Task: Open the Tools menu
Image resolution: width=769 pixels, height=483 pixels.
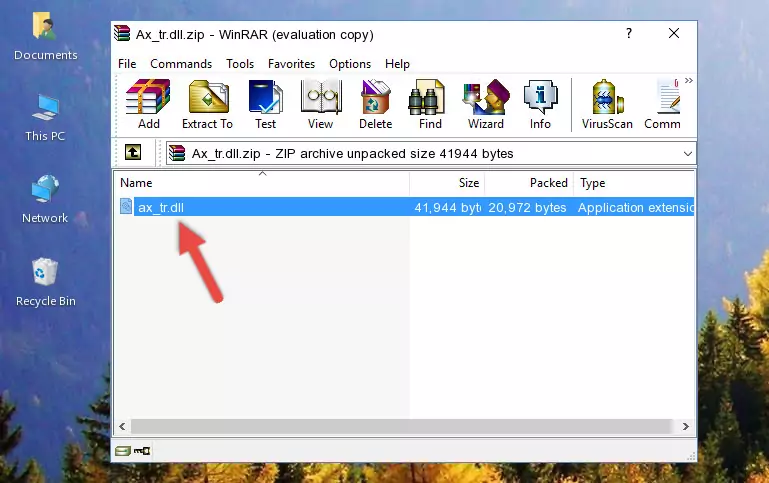Action: [240, 64]
